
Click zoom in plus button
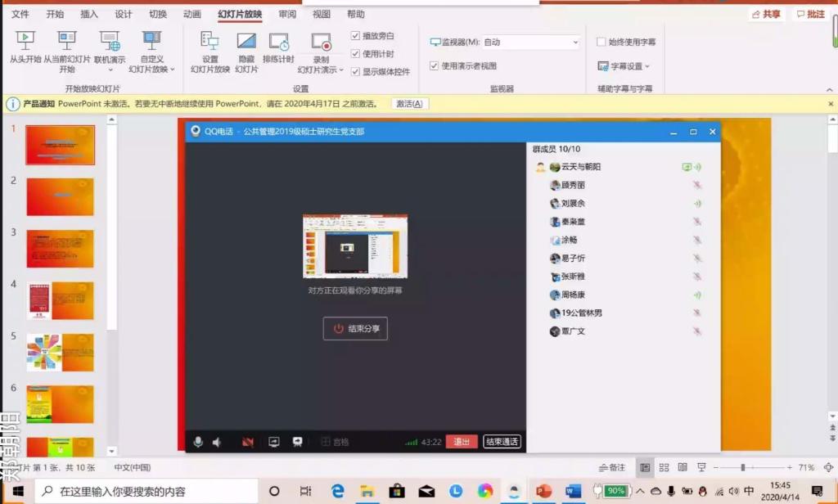pyautogui.click(x=790, y=468)
